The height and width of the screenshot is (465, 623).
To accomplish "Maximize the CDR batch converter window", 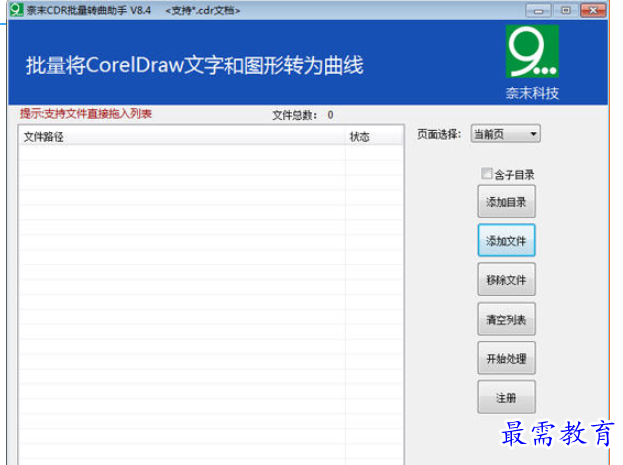I will [x=566, y=11].
